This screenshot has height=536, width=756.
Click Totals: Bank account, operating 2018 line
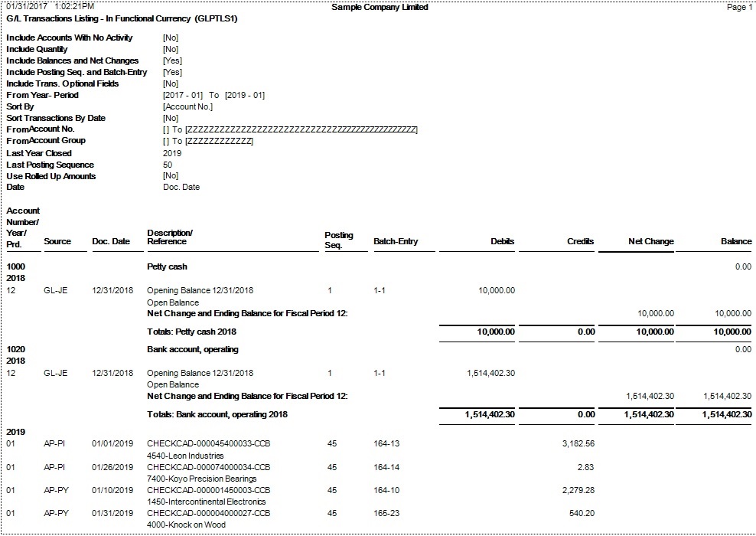(x=217, y=414)
